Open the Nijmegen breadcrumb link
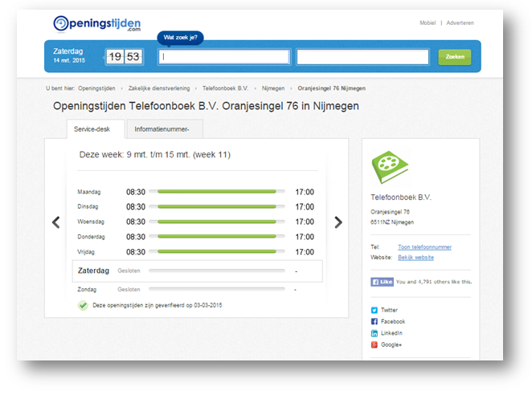Screen dimensions: 532x399 [x=273, y=88]
